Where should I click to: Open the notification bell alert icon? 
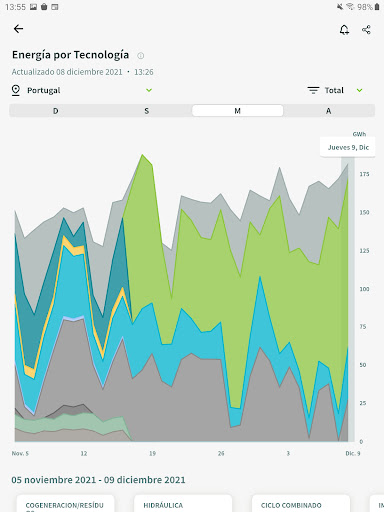[344, 30]
